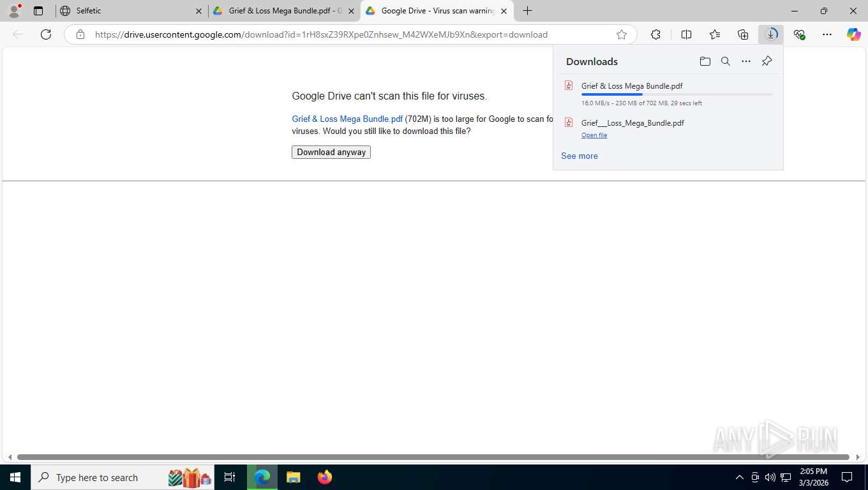Launch Firefox from the taskbar
868x490 pixels.
pyautogui.click(x=324, y=477)
